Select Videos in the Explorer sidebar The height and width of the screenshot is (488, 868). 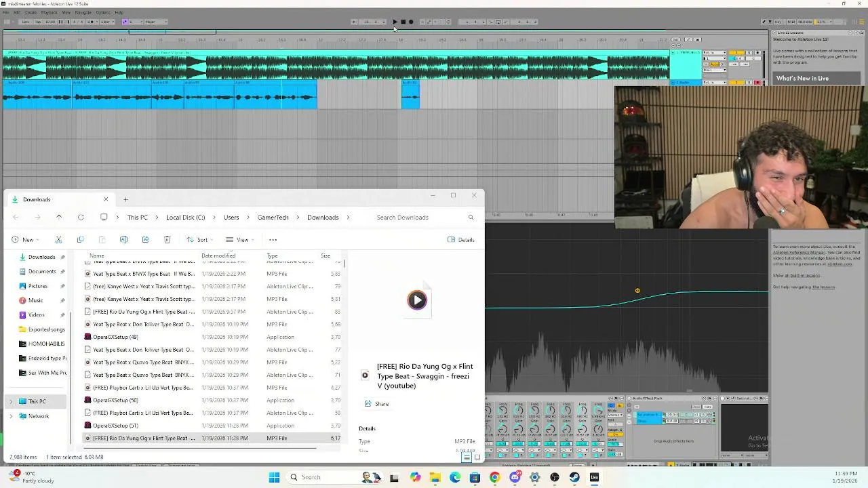pyautogui.click(x=37, y=314)
